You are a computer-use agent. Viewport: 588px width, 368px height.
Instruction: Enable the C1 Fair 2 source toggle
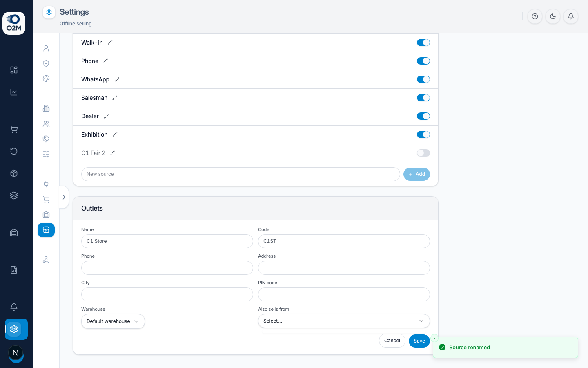(423, 153)
